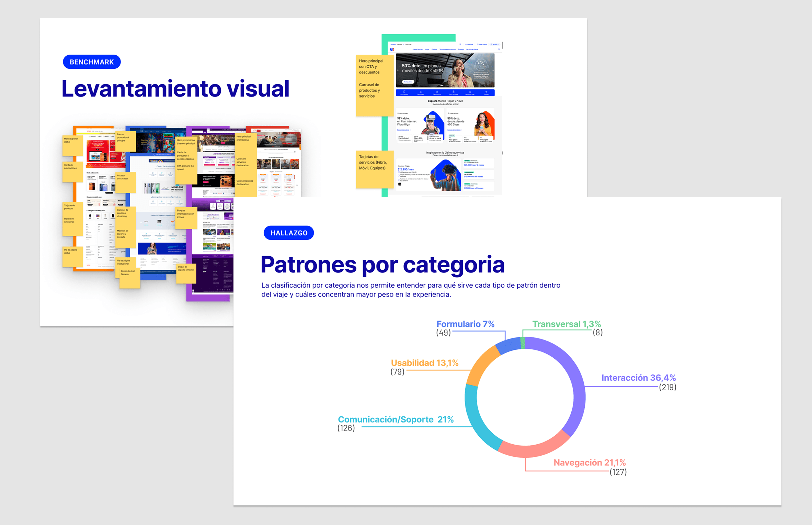Select the Oferta equipos icon in the blue bar
The height and width of the screenshot is (525, 812).
click(x=404, y=92)
